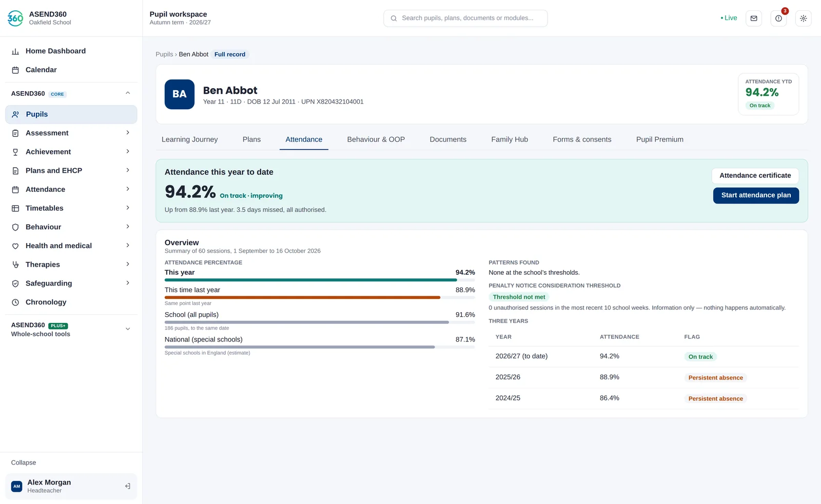Viewport: 821px width, 504px height.
Task: Click the Plans and EHCP document icon
Action: pyautogui.click(x=15, y=171)
